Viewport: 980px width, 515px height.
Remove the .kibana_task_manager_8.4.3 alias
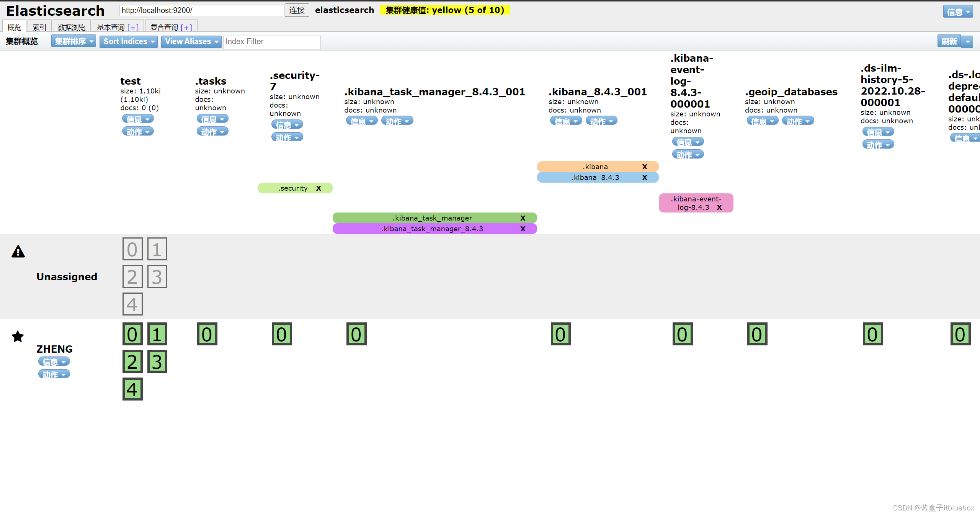coord(523,229)
